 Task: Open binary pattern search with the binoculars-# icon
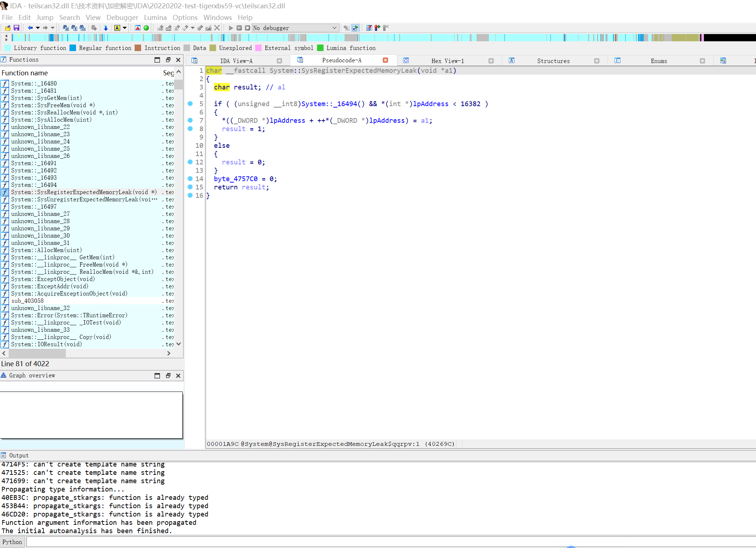pos(66,28)
